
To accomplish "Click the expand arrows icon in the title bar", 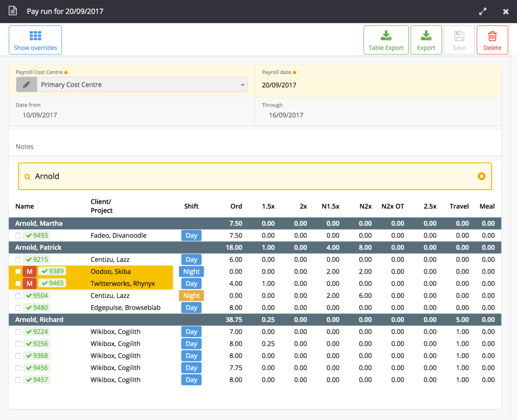I will pyautogui.click(x=483, y=11).
